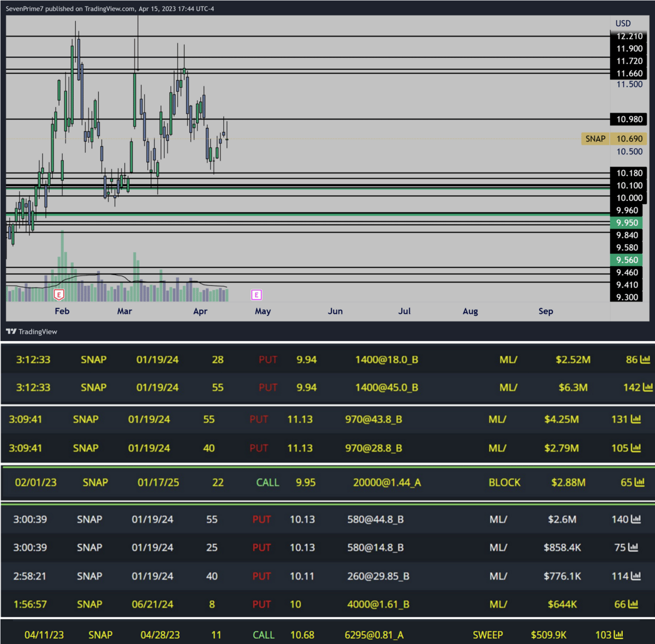Viewport: 655px width, 644px height.
Task: Click the 9.300 price level label
Action: point(627,297)
